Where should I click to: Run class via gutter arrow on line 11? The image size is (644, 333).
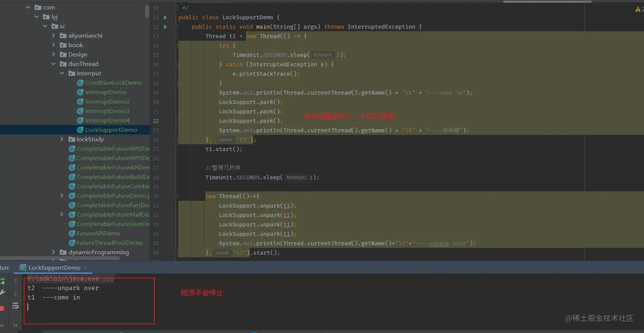166,17
